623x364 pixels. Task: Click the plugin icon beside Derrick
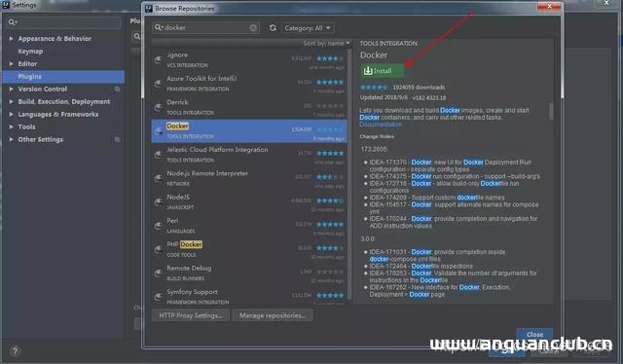point(158,107)
